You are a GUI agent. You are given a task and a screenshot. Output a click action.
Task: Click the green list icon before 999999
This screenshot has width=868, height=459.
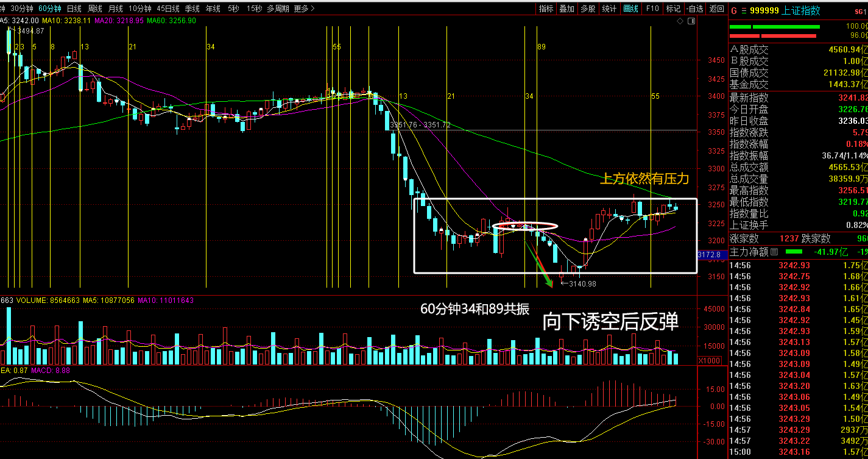pyautogui.click(x=744, y=10)
